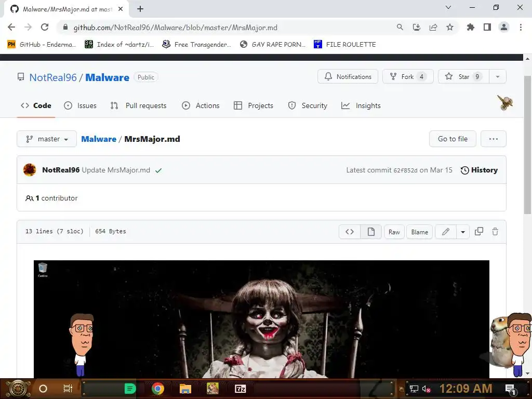Open the notification center icon

point(511,389)
